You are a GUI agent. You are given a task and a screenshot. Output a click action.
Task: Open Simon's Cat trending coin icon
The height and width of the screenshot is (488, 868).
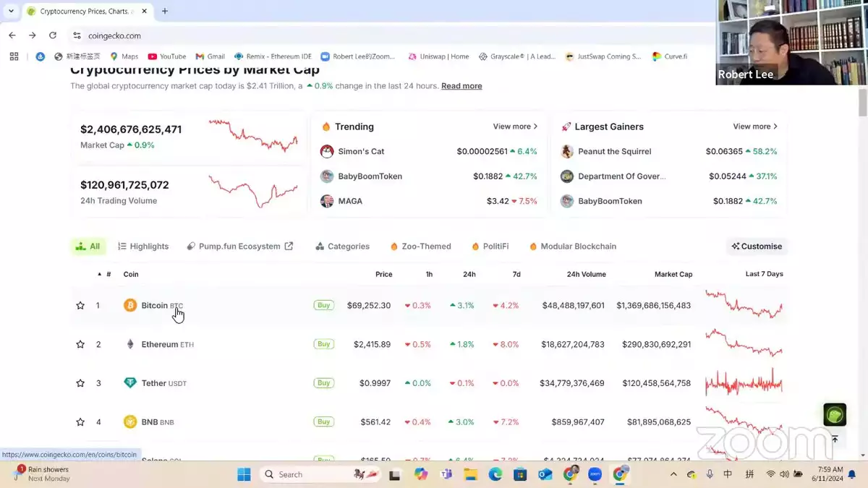tap(327, 152)
